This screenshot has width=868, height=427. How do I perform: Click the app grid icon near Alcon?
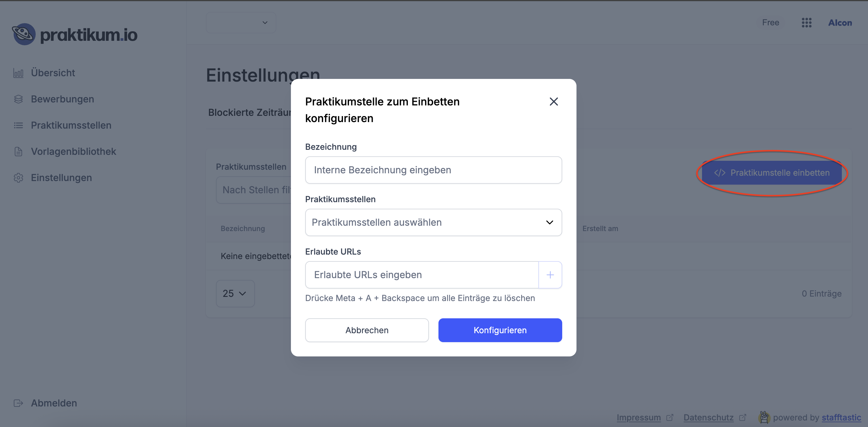pos(807,23)
